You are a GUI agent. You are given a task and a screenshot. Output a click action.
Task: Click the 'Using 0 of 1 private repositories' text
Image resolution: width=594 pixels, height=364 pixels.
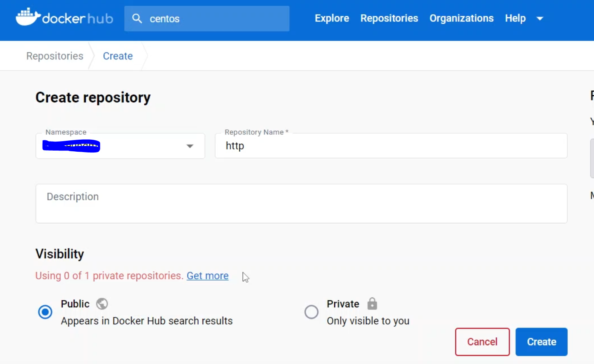tap(109, 276)
